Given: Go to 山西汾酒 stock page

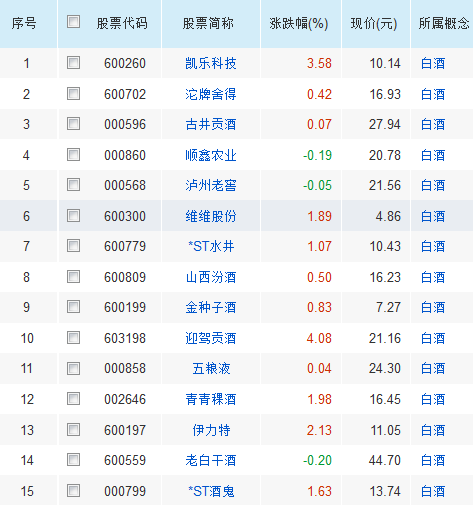Looking at the screenshot, I should (211, 277).
